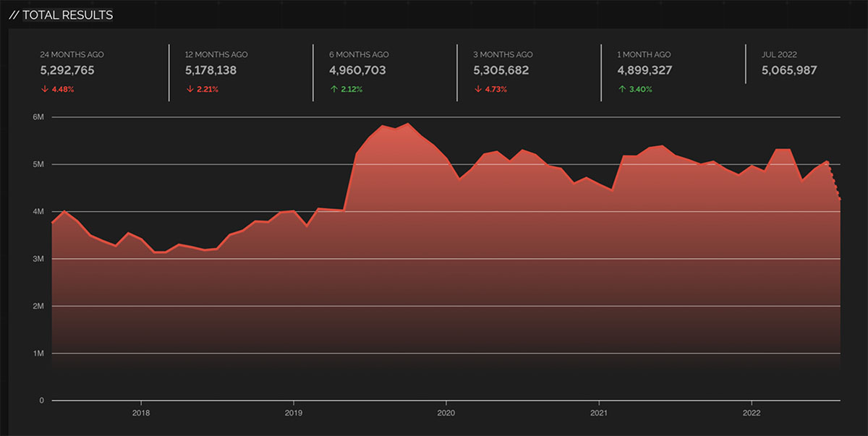868x436 pixels.
Task: Click the red down arrow beside 4.73%
Action: click(x=477, y=90)
